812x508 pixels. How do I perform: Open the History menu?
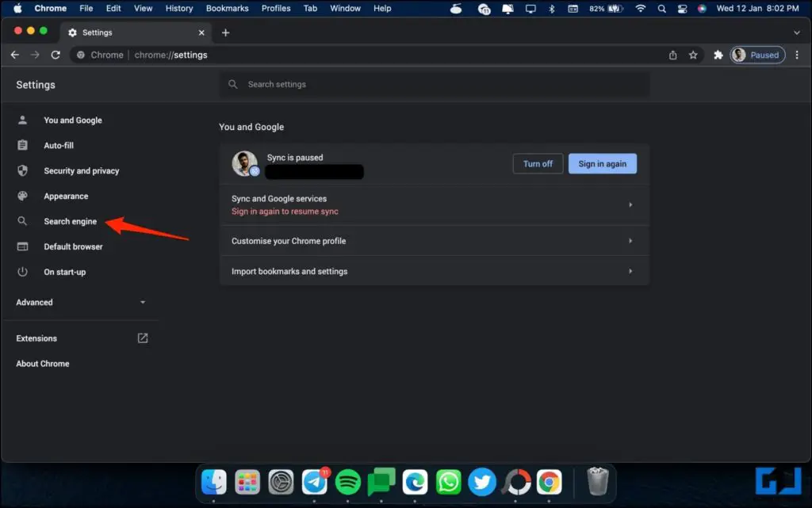pos(179,8)
